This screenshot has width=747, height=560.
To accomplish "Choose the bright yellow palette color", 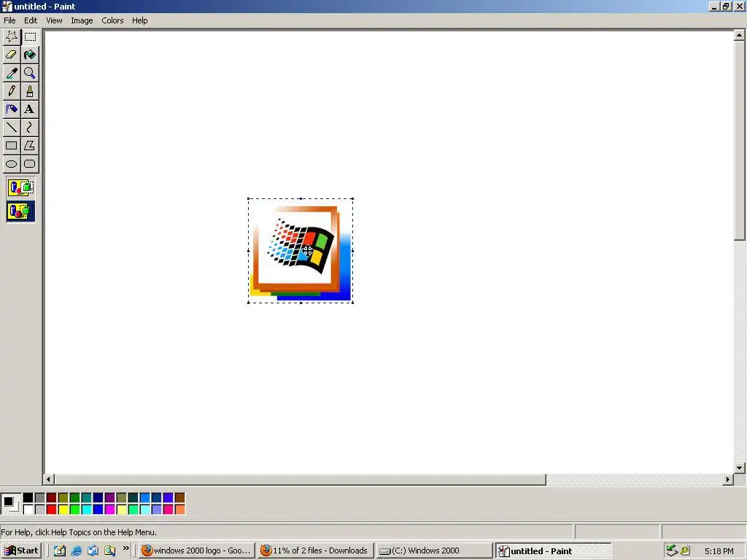I will click(63, 510).
